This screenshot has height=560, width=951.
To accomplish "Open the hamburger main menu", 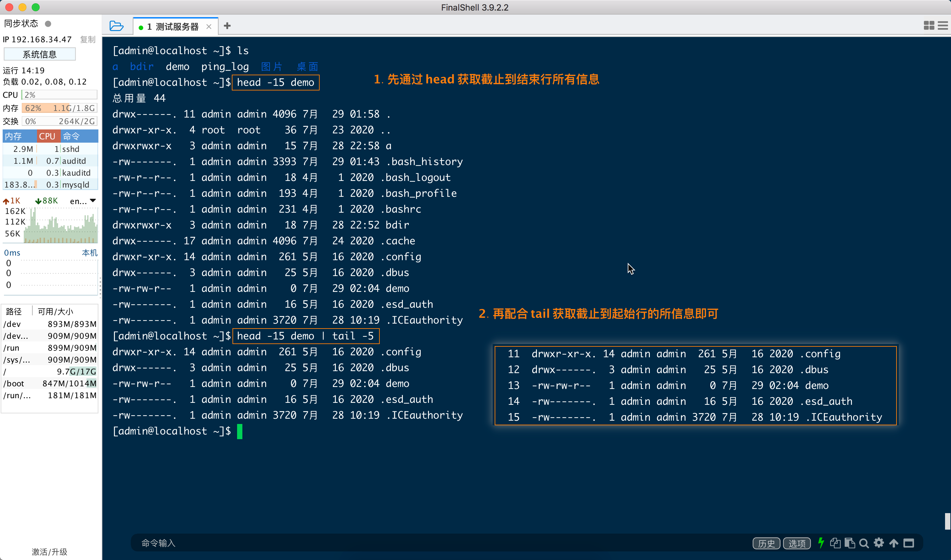I will coord(942,26).
